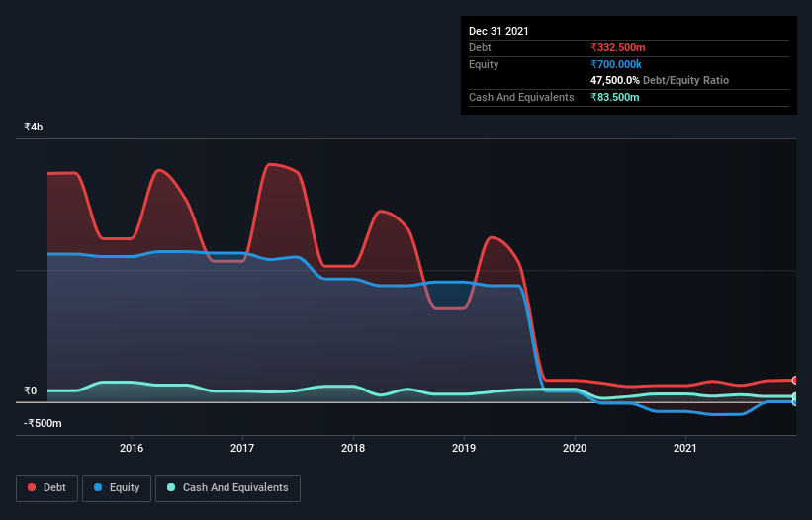Toggle the Equity series legend button
Screen dimensions: 812x520
pos(117,488)
